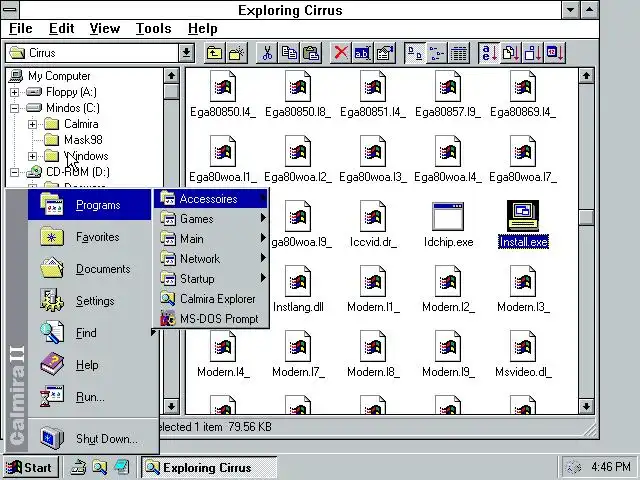Select Msvideo.dl_ file icon
The height and width of the screenshot is (480, 640).
tap(523, 354)
